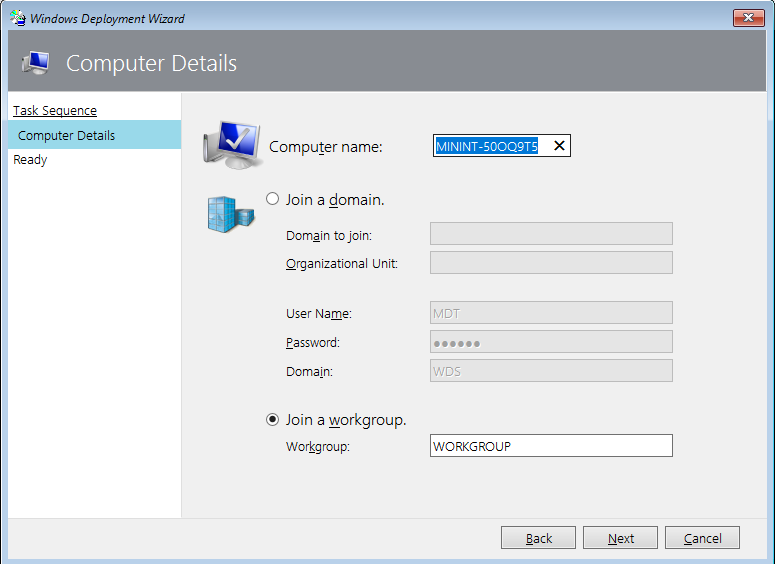Click the Organizational Unit field
Image resolution: width=775 pixels, height=564 pixels.
[551, 262]
